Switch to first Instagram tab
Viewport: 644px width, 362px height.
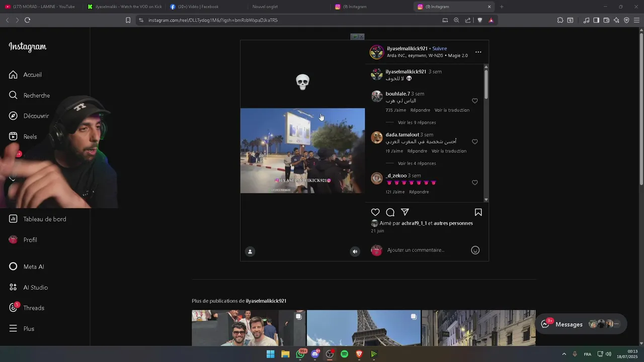[371, 7]
